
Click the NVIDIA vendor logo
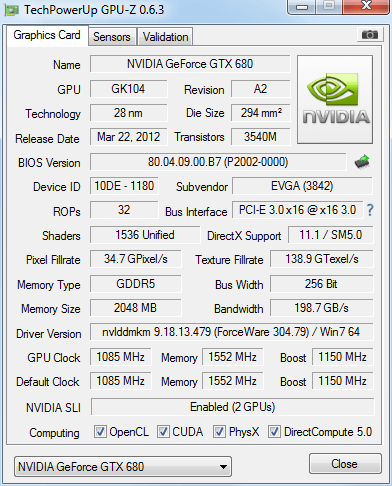[335, 100]
